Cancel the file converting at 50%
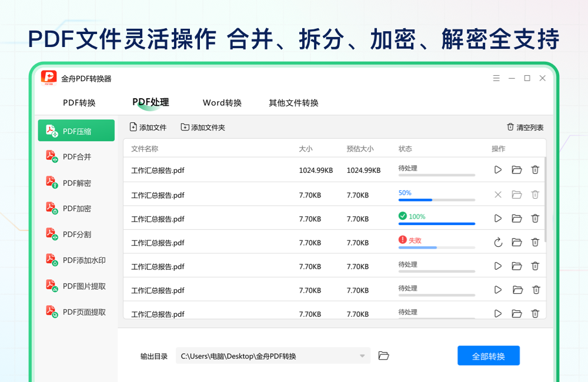 coord(497,194)
